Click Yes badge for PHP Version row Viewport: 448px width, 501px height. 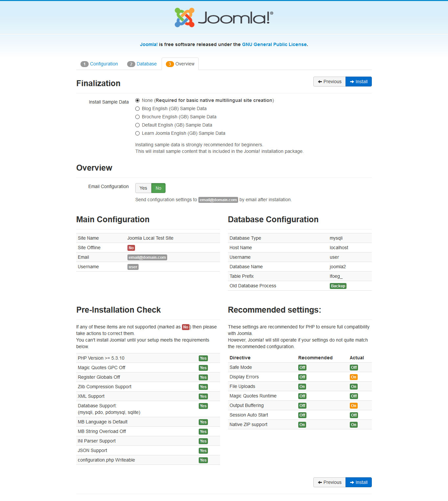pyautogui.click(x=203, y=358)
